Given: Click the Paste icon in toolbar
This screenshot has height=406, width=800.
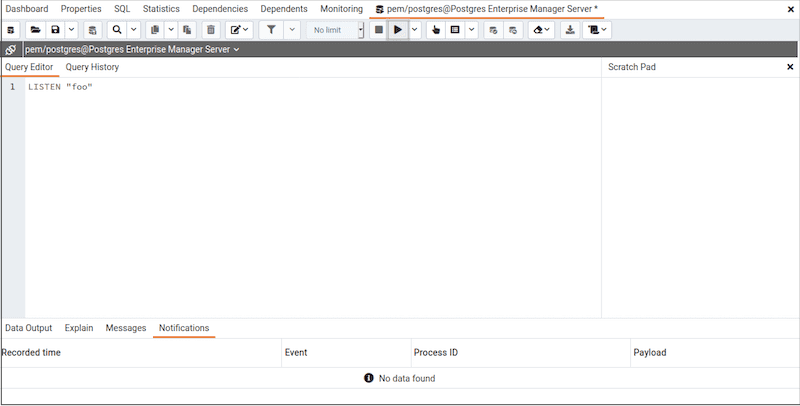Looking at the screenshot, I should [x=187, y=30].
